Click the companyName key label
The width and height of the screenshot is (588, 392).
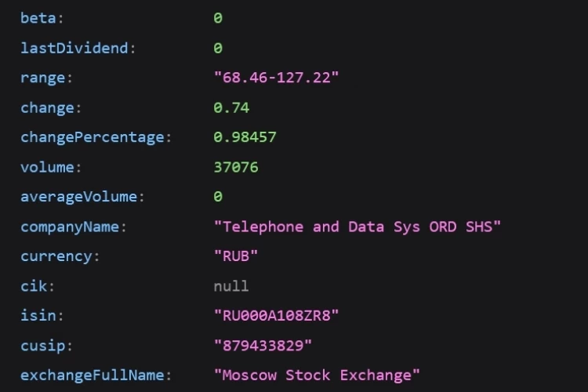click(x=70, y=227)
